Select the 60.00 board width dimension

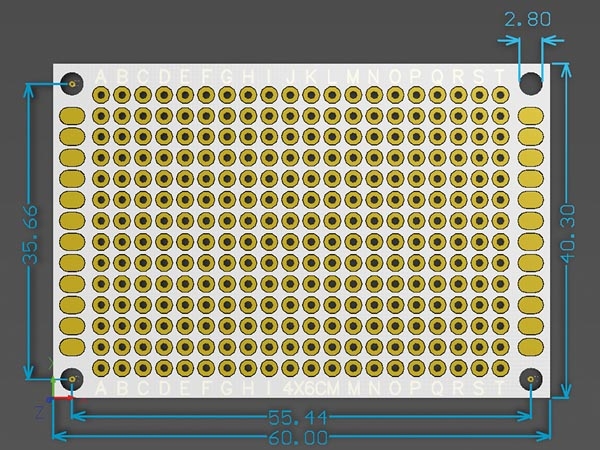coord(298,437)
